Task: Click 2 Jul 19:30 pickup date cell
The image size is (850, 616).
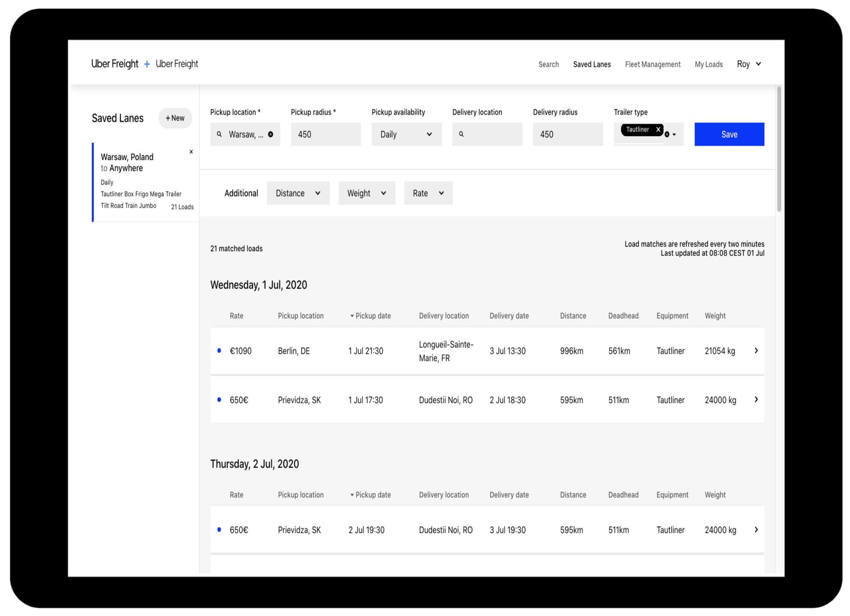Action: pyautogui.click(x=366, y=530)
